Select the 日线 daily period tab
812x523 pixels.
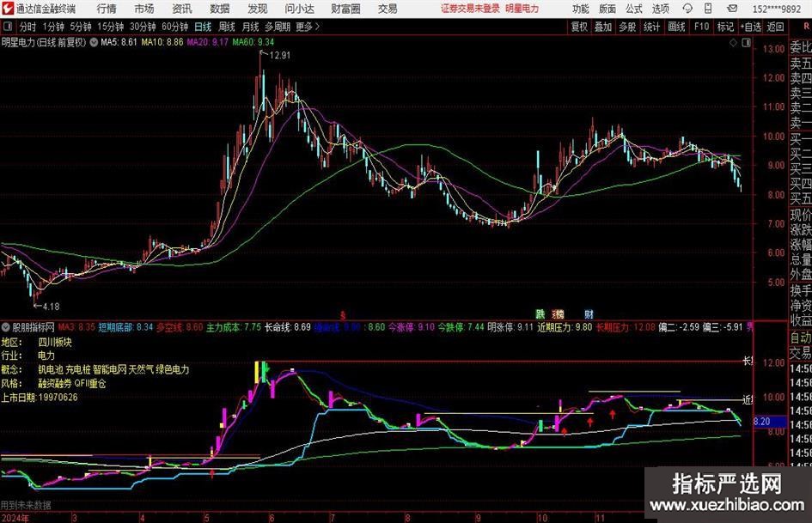tap(203, 27)
